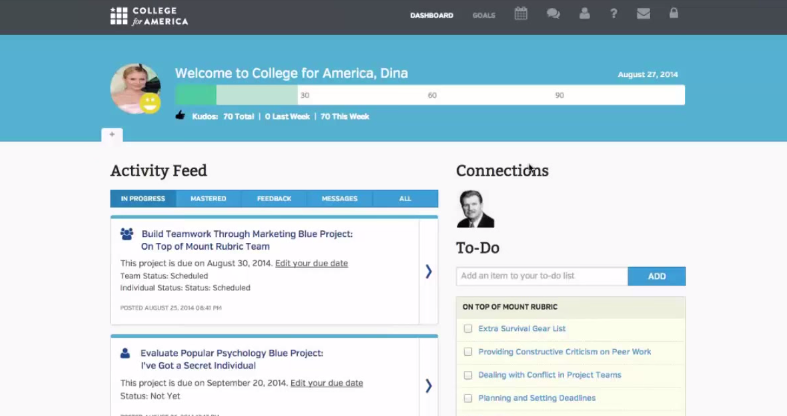Check Dealing with Conflict in Project Teams
Viewport: 787px width, 416px height.
pos(468,375)
